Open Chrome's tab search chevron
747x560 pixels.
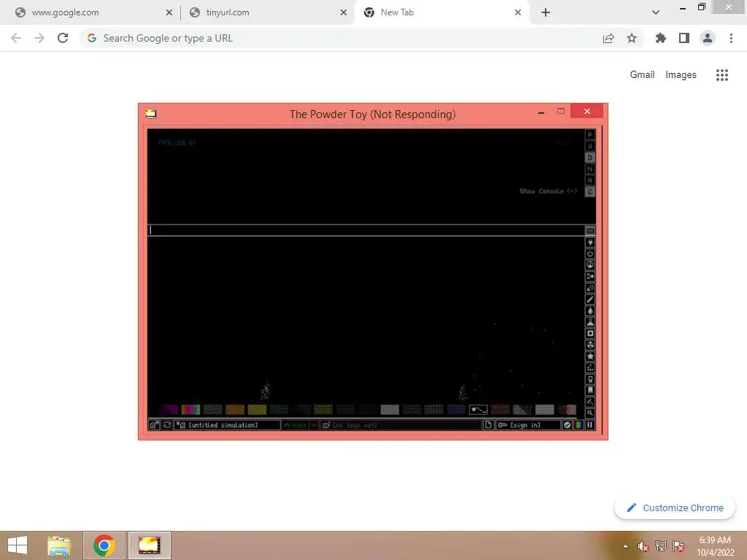click(656, 12)
